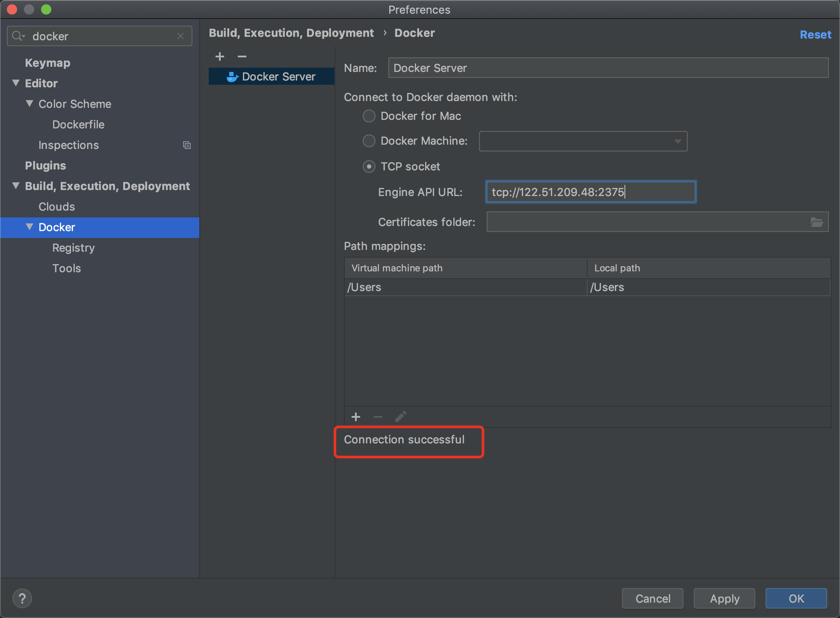
Task: Select the Docker for Mac radio option
Action: [x=369, y=116]
